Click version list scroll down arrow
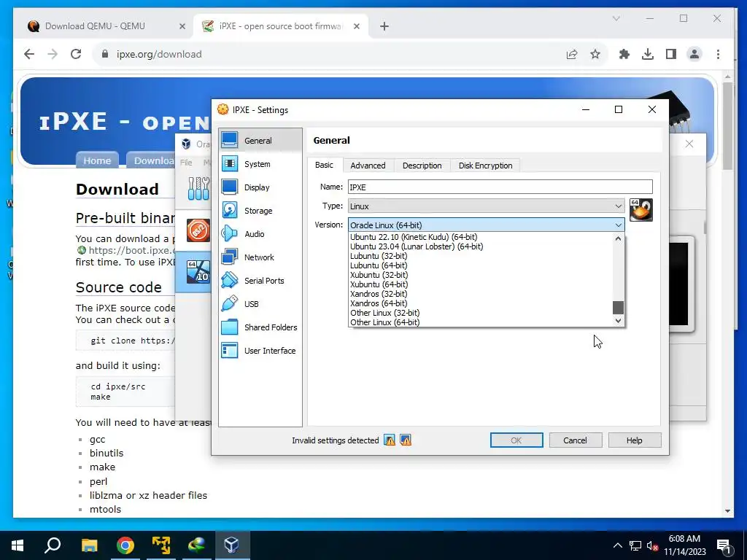The height and width of the screenshot is (560, 747). 619,321
